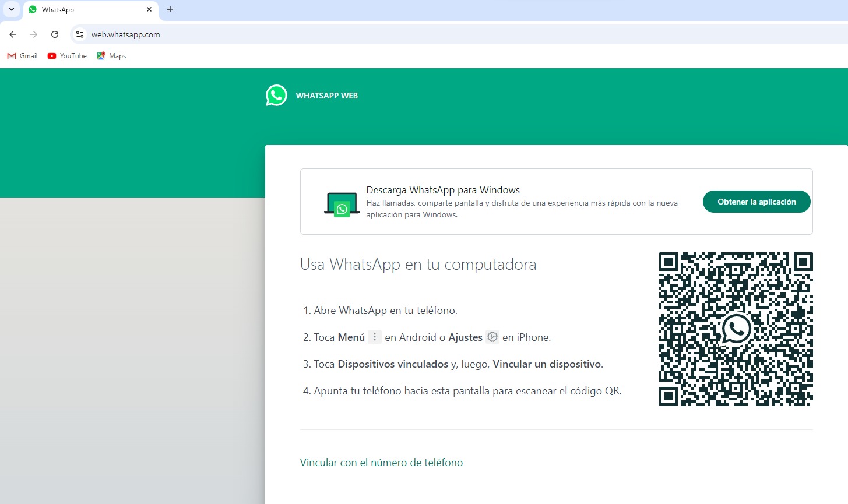Open a new browser tab
Screen dimensions: 848x504
tap(169, 9)
